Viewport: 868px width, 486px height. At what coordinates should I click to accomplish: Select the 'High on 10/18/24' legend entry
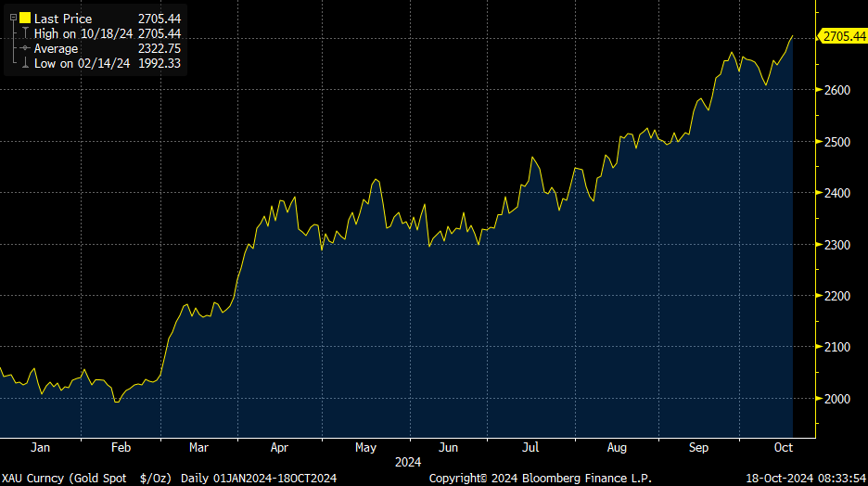pyautogui.click(x=83, y=33)
